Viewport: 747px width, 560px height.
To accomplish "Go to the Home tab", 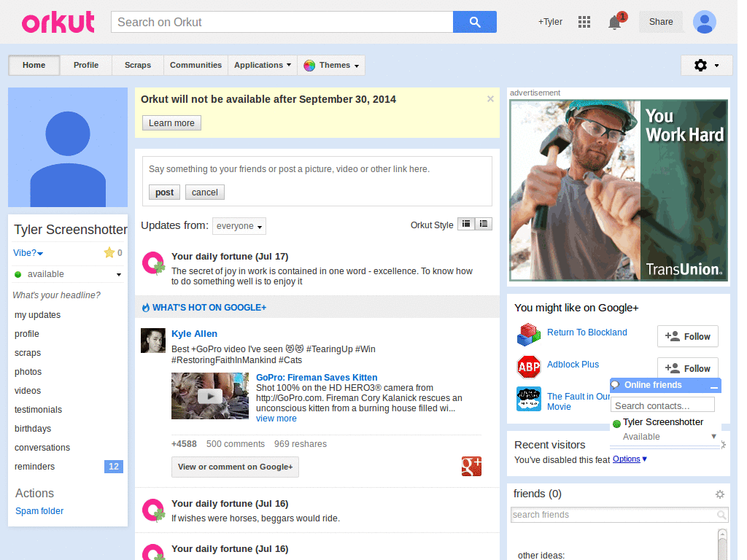I will 34,65.
